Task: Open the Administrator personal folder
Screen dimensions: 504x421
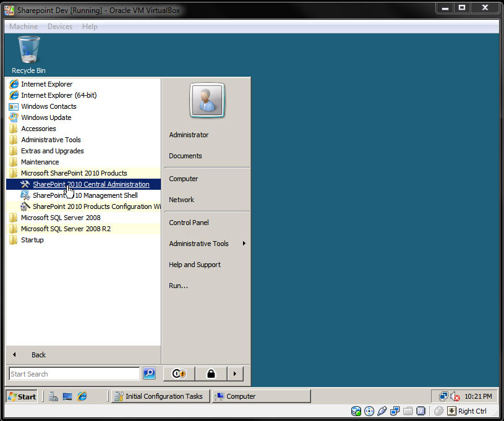Action: pyautogui.click(x=189, y=135)
